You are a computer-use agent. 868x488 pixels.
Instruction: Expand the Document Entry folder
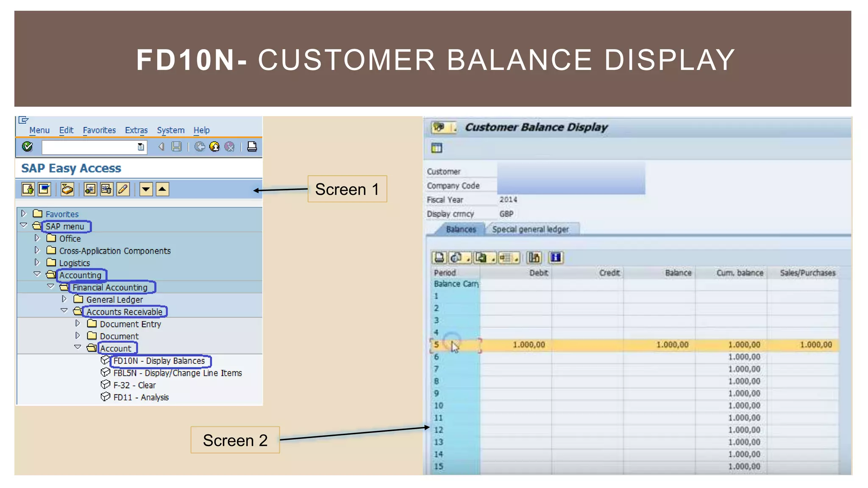[x=78, y=323]
